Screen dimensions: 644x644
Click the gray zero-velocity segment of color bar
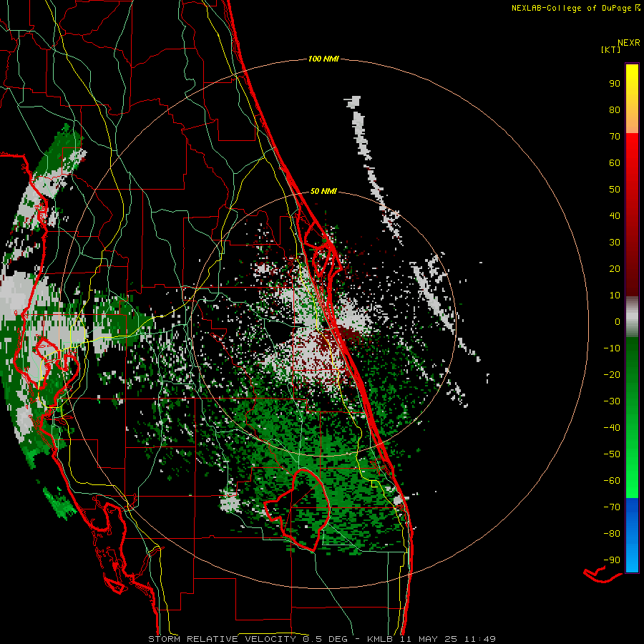pos(632,317)
